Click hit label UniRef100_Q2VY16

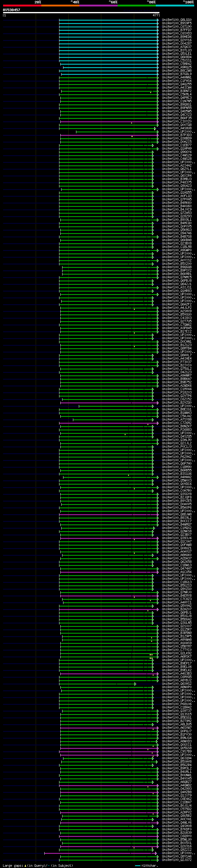pos(176,40)
